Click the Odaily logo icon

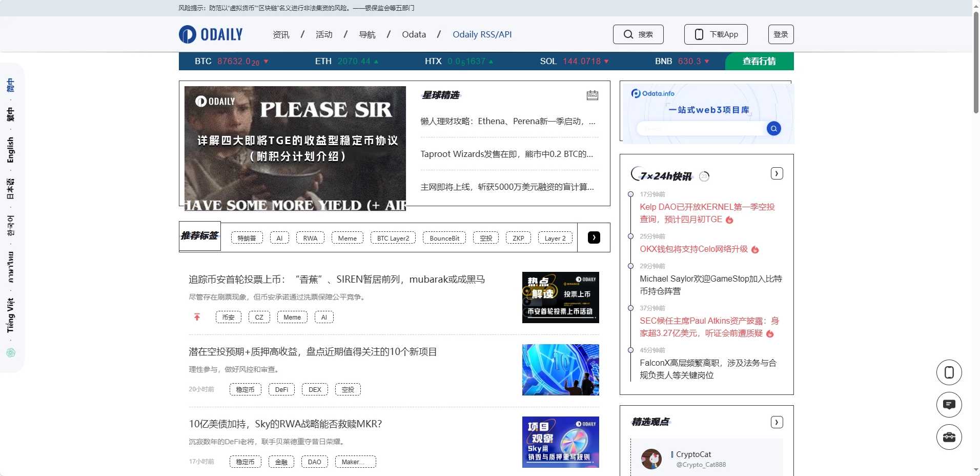pyautogui.click(x=187, y=34)
